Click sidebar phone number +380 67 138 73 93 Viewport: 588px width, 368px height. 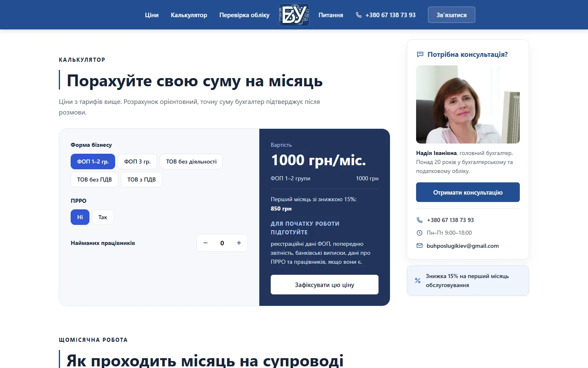tap(450, 220)
